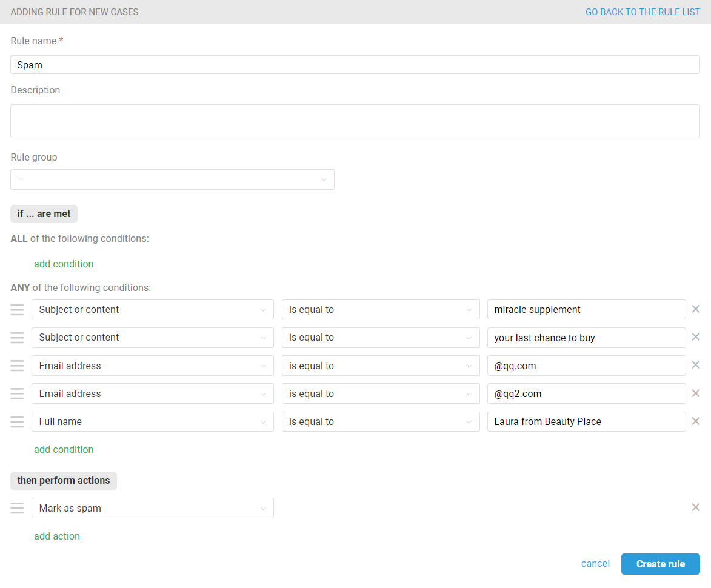Remove the 'miracle supplement' condition row
This screenshot has width=711, height=588.
point(695,309)
